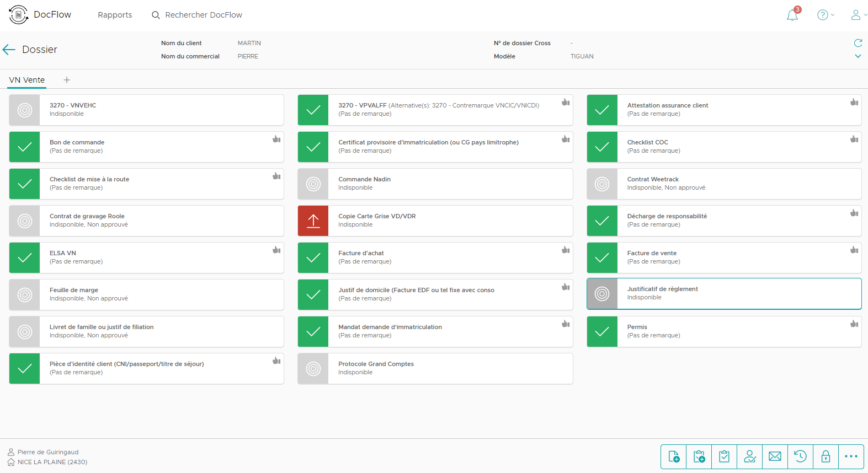
Task: Click the padlock lock icon
Action: coord(826,456)
